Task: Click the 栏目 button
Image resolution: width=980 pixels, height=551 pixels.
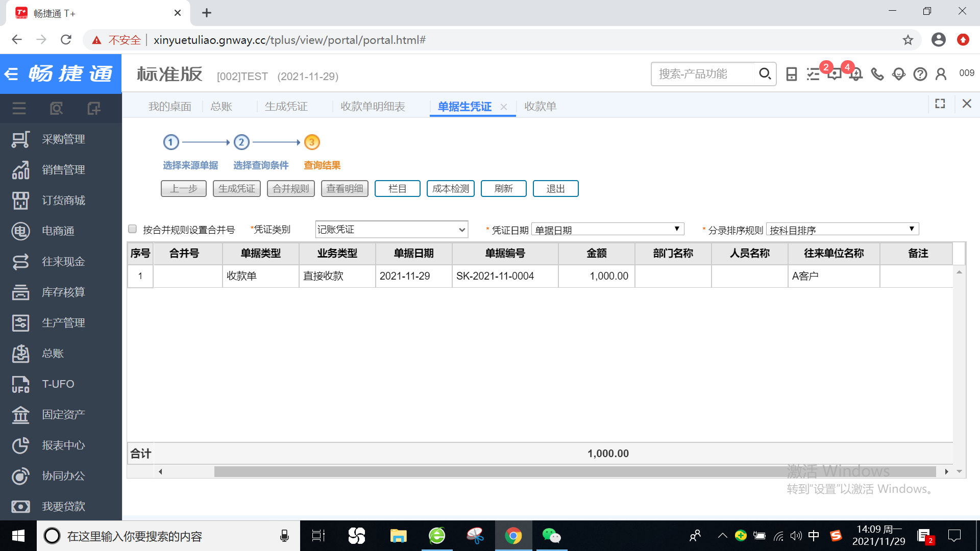Action: [x=398, y=189]
